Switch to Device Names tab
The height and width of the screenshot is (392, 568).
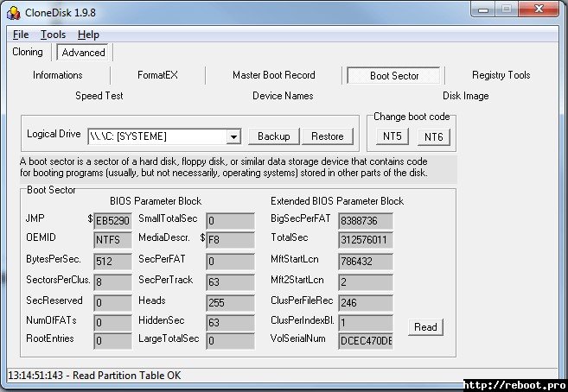(x=283, y=96)
